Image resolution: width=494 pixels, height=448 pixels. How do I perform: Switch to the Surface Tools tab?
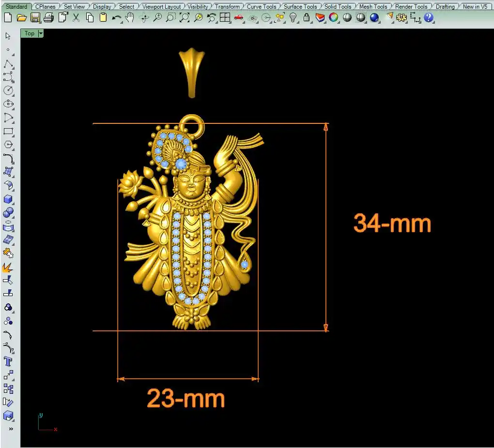tap(300, 7)
